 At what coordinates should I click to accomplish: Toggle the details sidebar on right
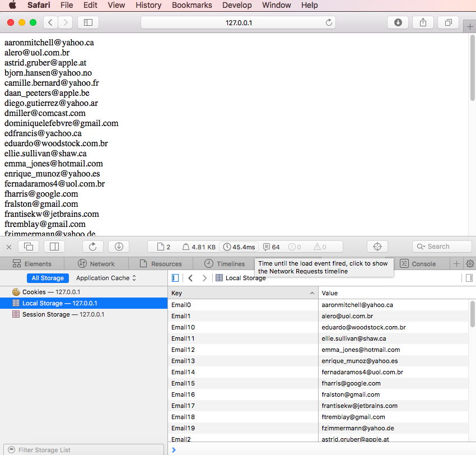coord(469,278)
